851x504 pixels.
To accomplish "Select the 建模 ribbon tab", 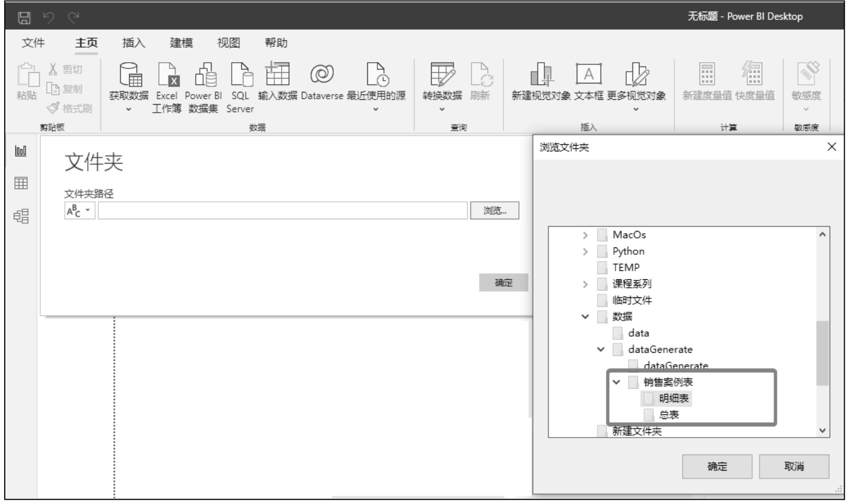I will point(181,43).
